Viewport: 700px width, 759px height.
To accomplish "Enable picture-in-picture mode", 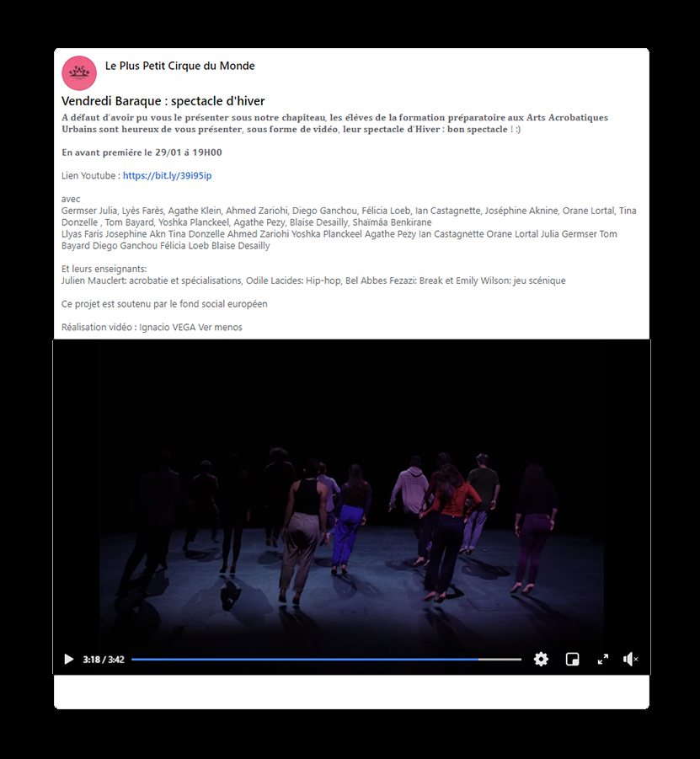I will tap(572, 660).
